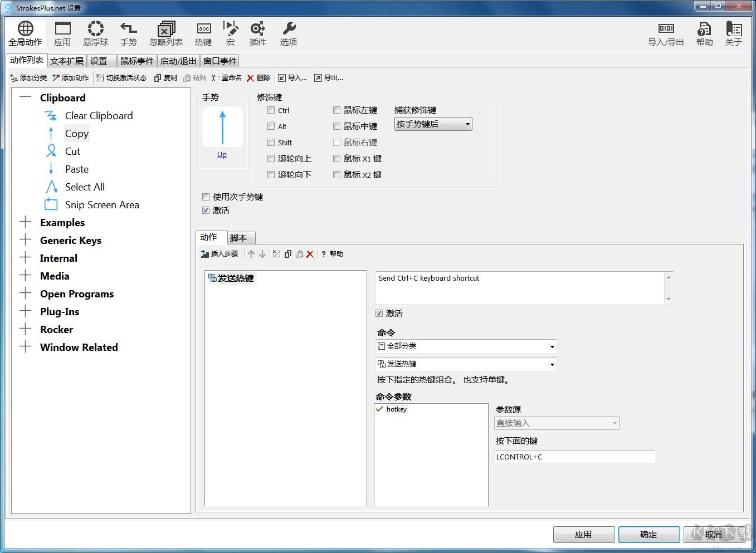
Task: Enable the Ctrl modifier checkbox
Action: [x=271, y=110]
